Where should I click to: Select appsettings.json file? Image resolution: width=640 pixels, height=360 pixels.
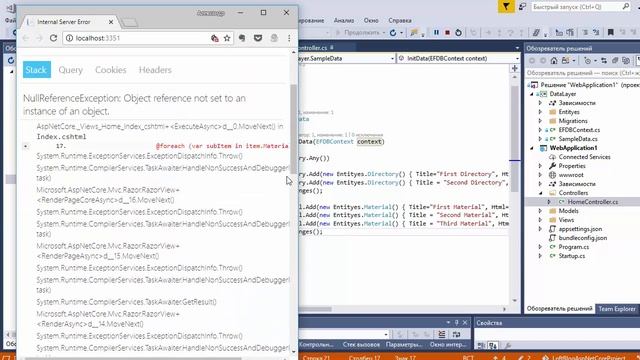580,229
